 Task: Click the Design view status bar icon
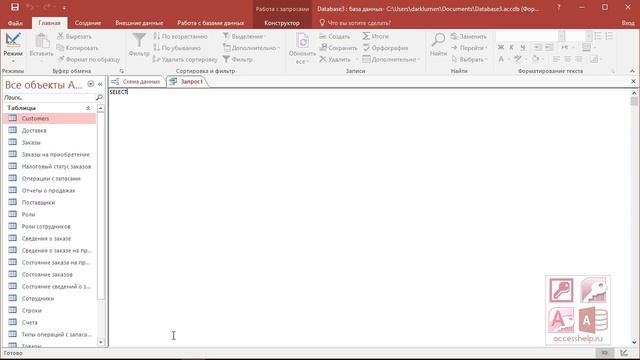(x=624, y=353)
